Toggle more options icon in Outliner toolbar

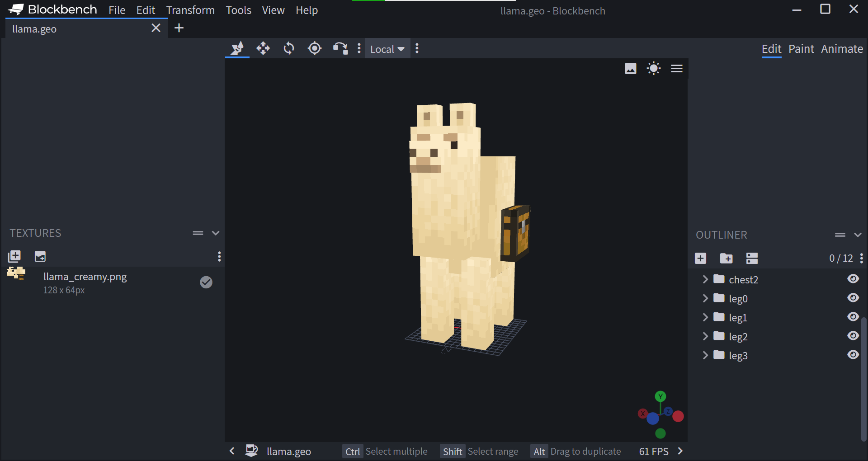pos(752,258)
